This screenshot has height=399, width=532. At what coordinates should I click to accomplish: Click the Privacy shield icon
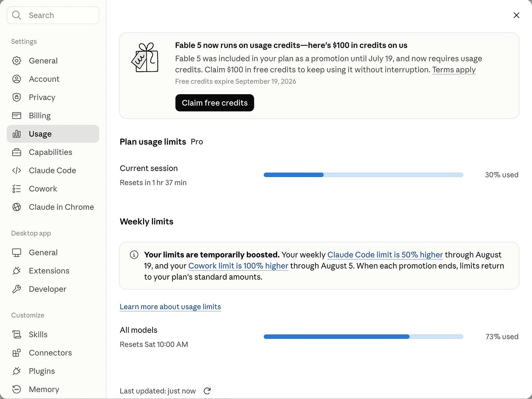click(17, 97)
